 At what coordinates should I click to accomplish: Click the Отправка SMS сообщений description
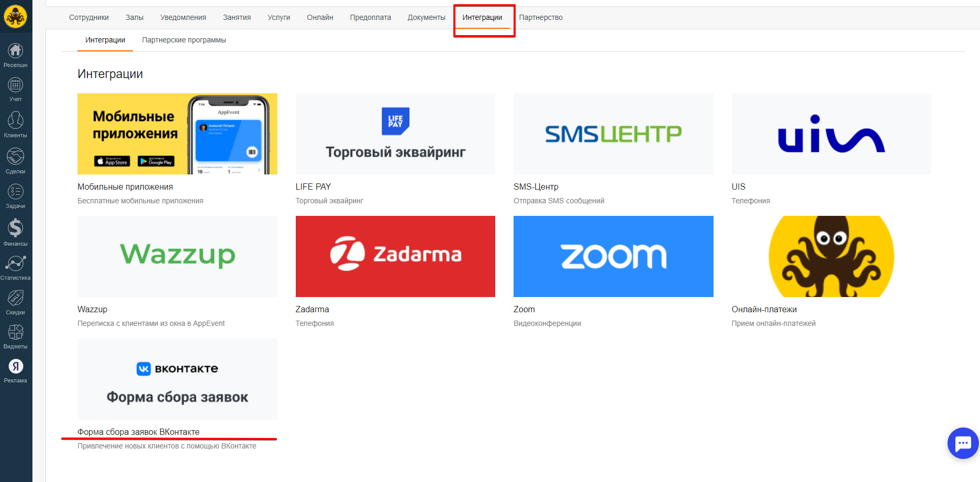click(559, 201)
